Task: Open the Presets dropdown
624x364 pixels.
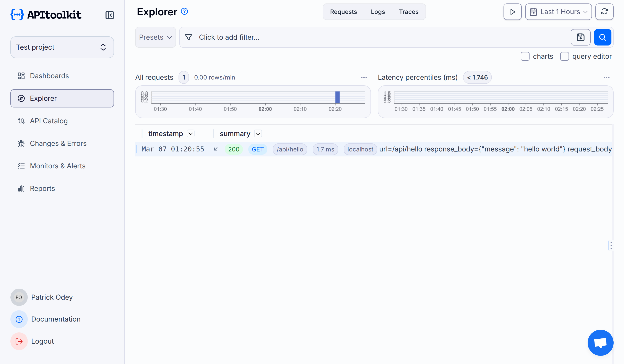Action: point(155,37)
